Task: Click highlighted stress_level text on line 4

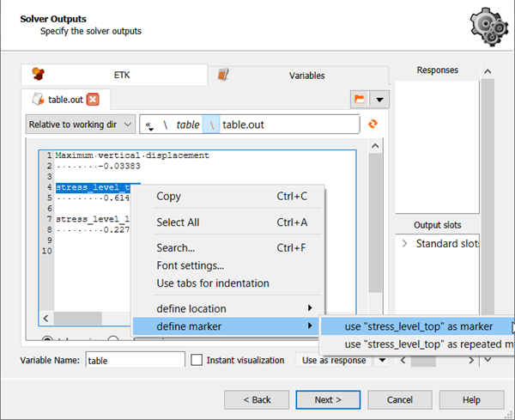Action: pos(93,187)
